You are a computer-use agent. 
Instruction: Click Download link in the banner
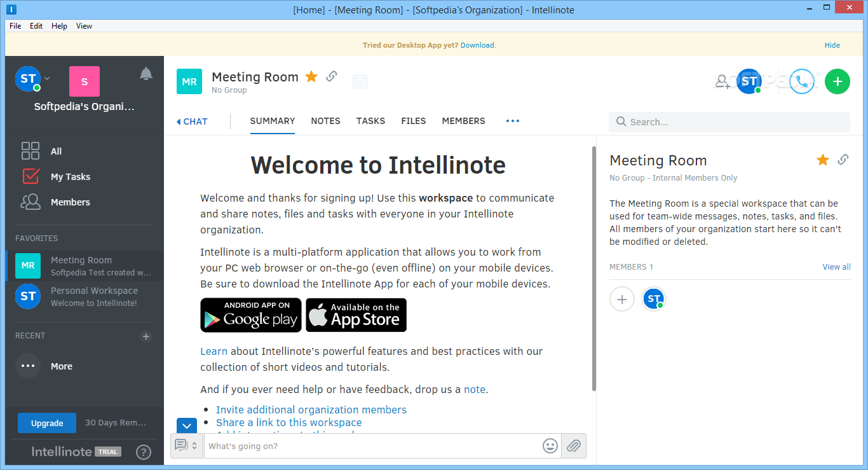(478, 45)
